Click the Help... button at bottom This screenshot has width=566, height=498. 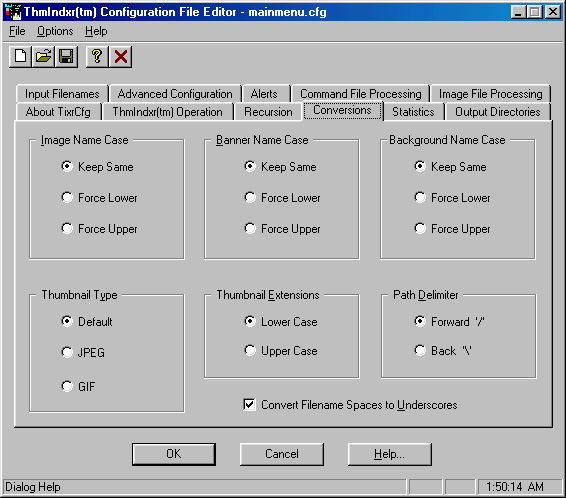(x=389, y=454)
